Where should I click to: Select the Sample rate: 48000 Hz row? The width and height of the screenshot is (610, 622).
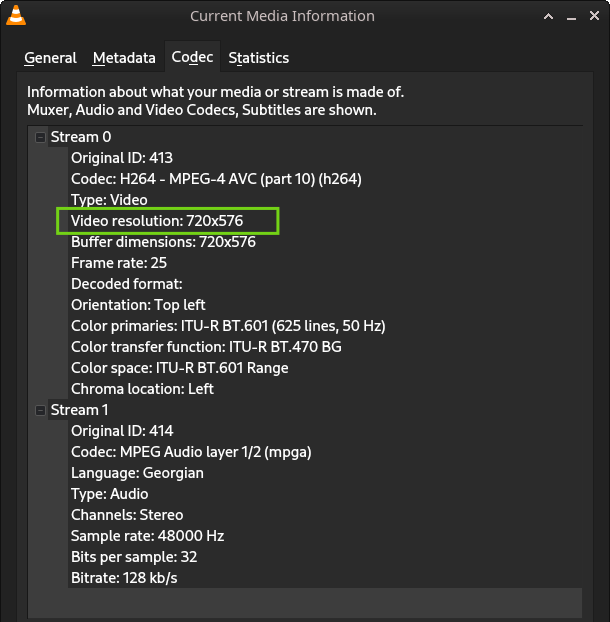point(148,536)
